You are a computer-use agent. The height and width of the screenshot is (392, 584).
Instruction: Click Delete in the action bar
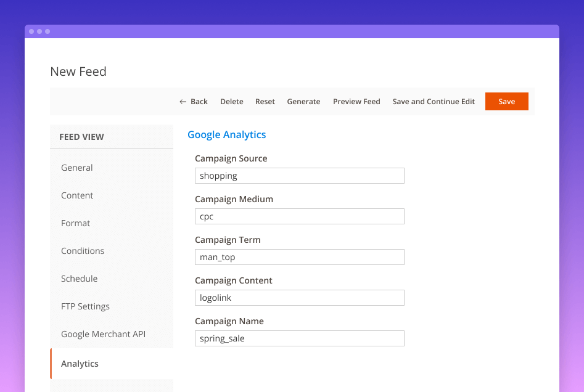click(231, 101)
